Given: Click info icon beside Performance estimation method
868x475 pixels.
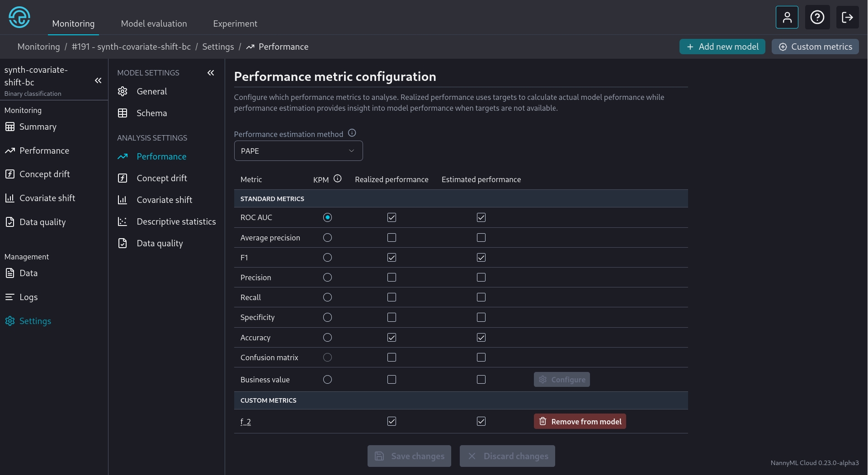Looking at the screenshot, I should [352, 133].
